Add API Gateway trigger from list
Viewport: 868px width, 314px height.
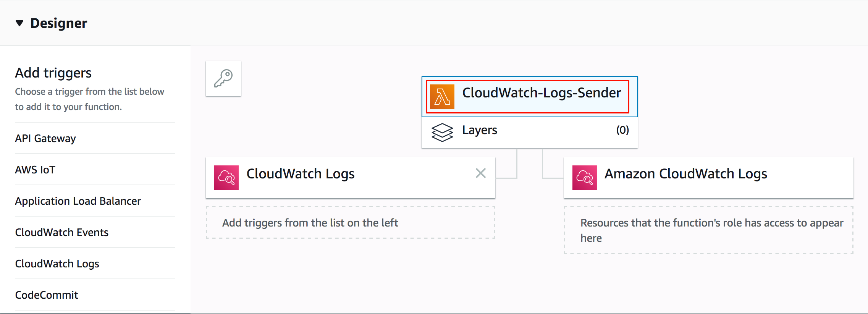[x=45, y=138]
